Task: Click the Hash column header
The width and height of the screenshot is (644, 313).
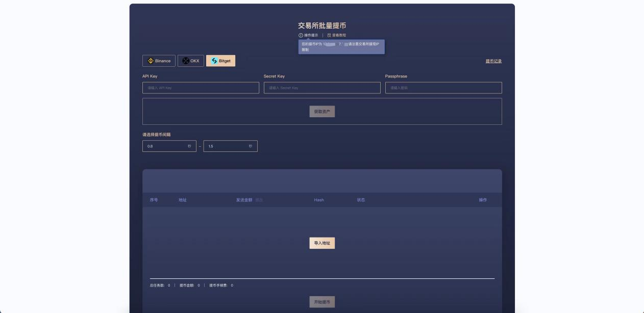Action: click(x=319, y=200)
